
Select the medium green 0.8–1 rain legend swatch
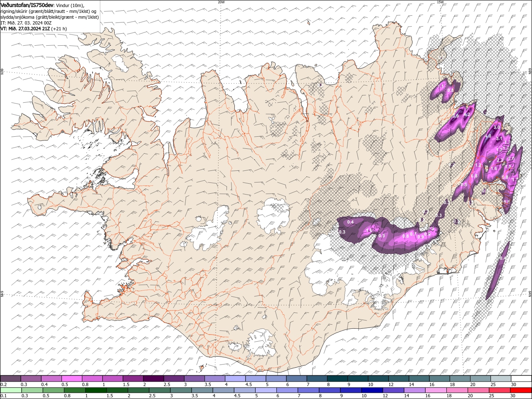point(74,390)
